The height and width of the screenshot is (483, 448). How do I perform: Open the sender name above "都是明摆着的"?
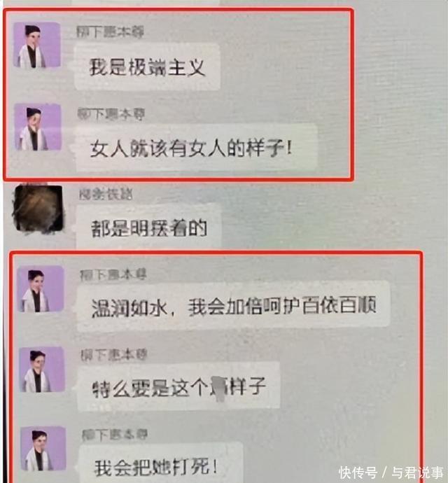(106, 194)
